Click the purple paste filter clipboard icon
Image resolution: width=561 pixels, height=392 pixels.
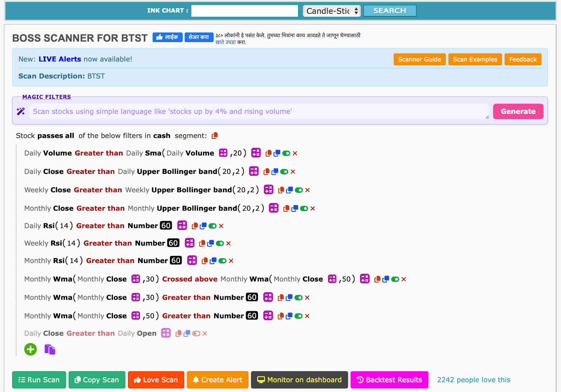[50, 349]
